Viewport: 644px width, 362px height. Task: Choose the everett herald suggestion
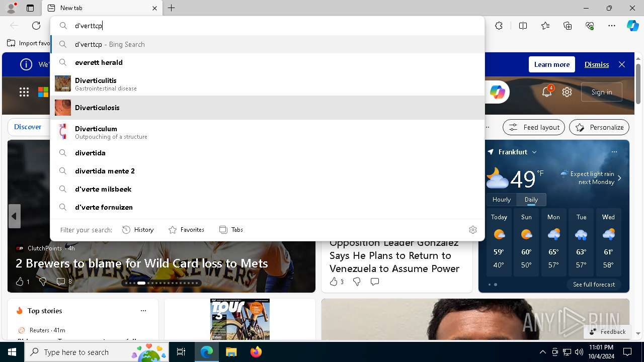(x=267, y=62)
